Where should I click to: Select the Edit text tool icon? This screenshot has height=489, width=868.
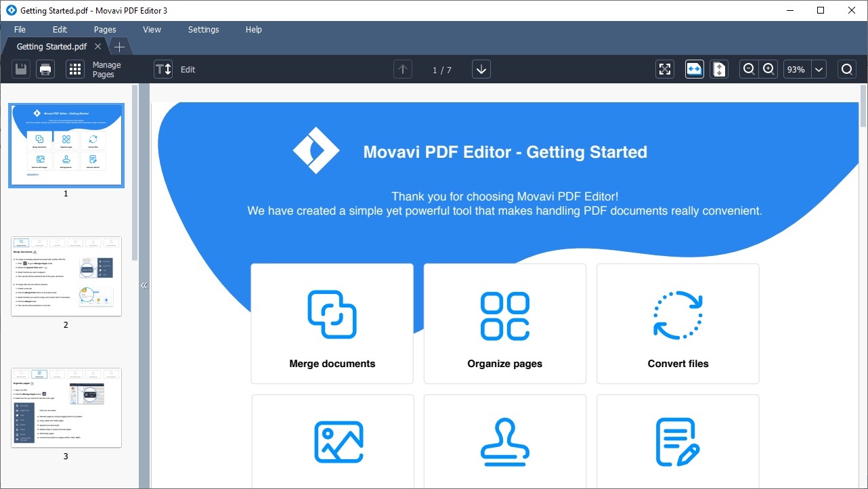163,69
